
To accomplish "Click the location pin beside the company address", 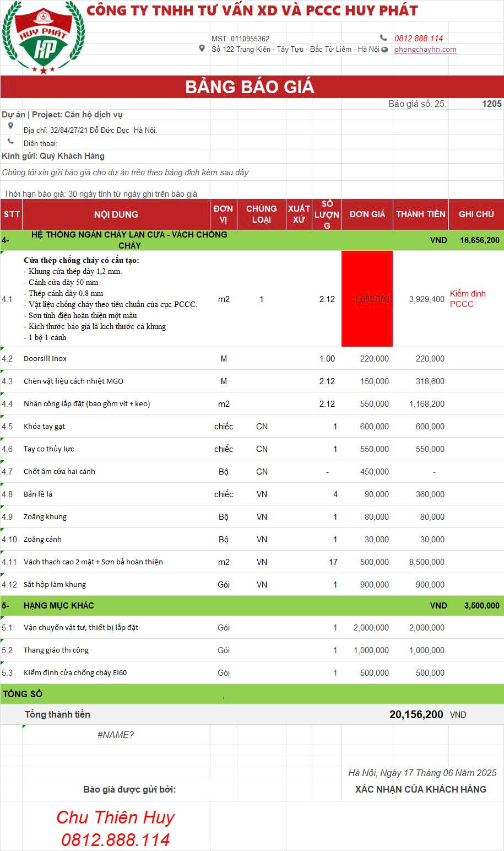I will coord(202,49).
